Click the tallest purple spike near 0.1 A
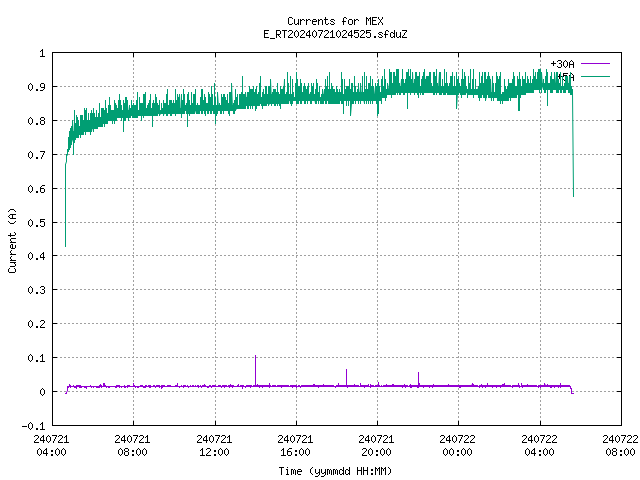640x480 pixels. (256, 370)
